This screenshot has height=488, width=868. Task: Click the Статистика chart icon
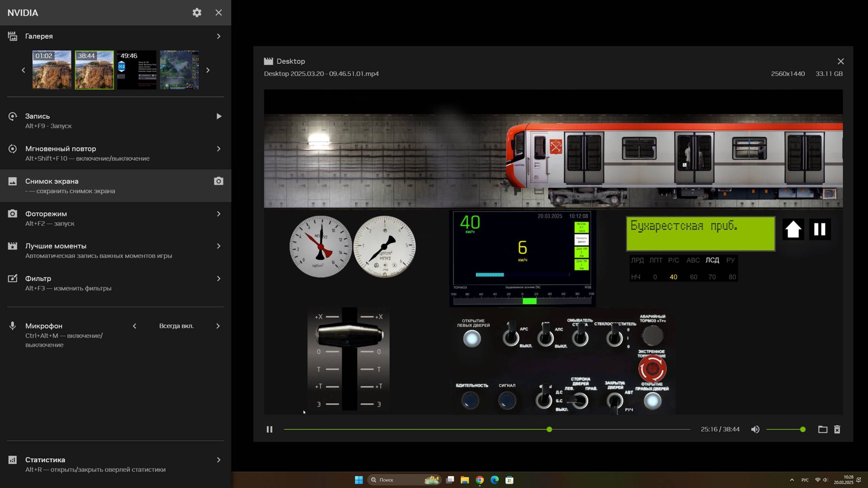13,460
